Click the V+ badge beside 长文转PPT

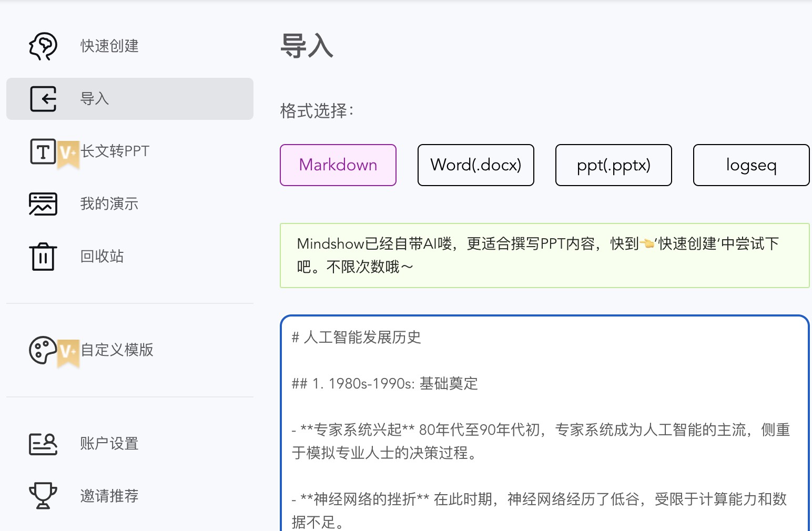pos(68,154)
